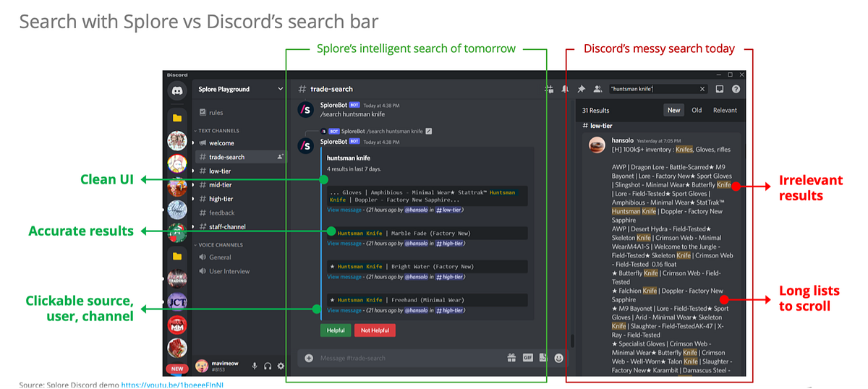Click the add-member icon beside trade-search
Screen dimensions: 868x389
[x=280, y=157]
